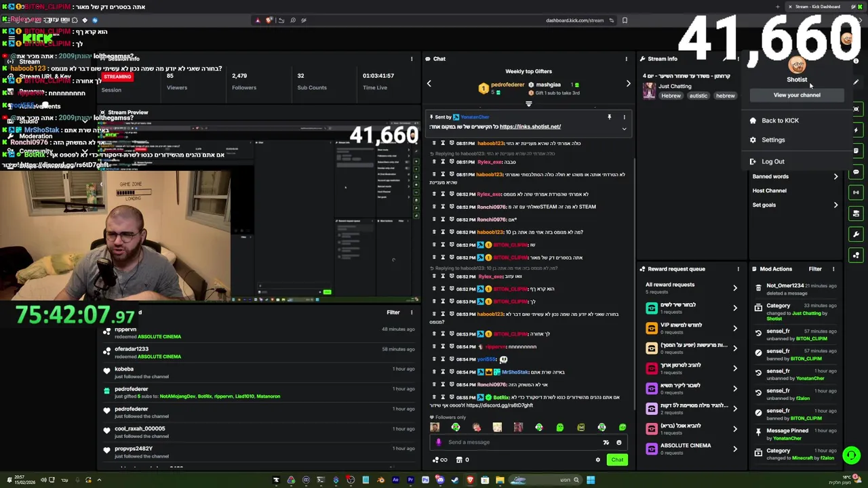Show previous top gifter with left arrow
Screen dimensions: 868x488
point(429,83)
